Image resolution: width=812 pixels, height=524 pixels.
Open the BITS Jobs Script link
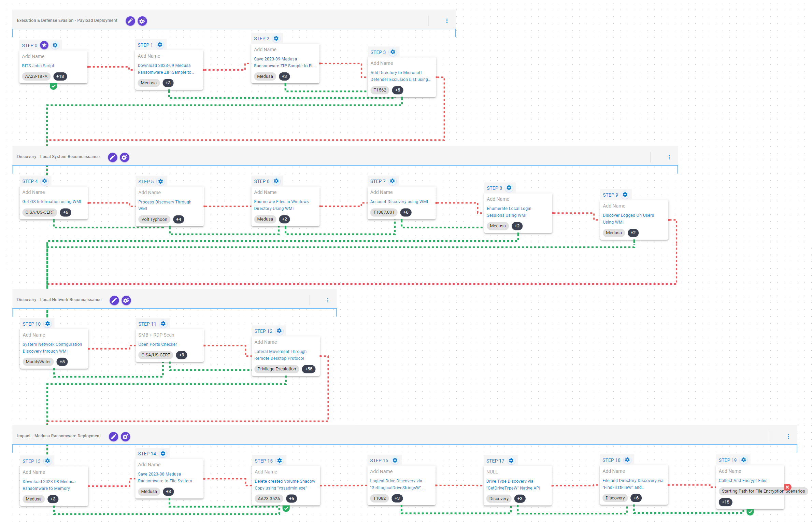38,66
